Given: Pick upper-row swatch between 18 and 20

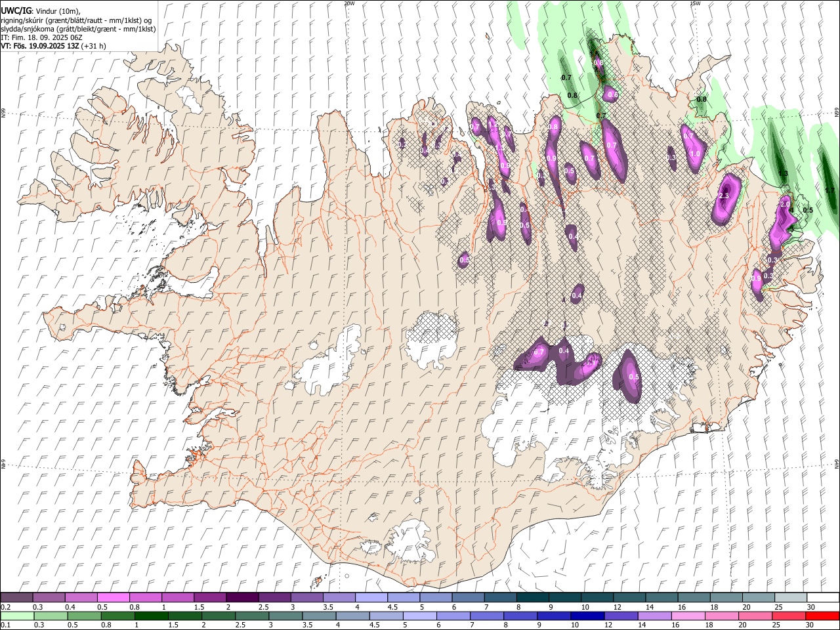Looking at the screenshot, I should coord(727,597).
